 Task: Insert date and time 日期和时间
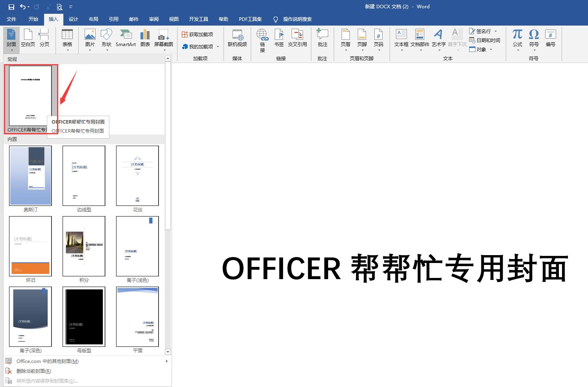point(484,40)
